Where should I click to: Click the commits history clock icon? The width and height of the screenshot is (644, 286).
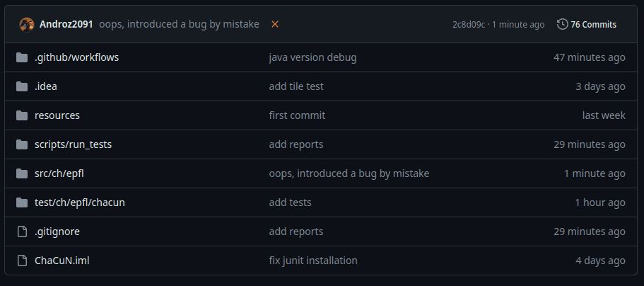[562, 24]
